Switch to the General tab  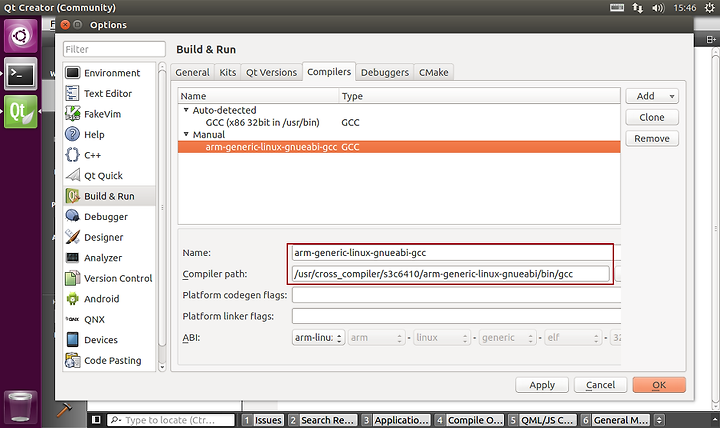click(192, 73)
